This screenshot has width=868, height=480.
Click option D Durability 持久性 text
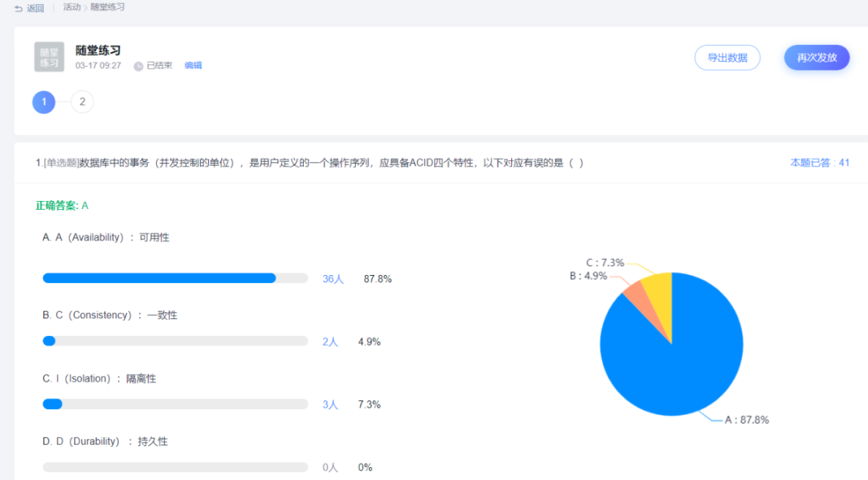click(x=104, y=441)
